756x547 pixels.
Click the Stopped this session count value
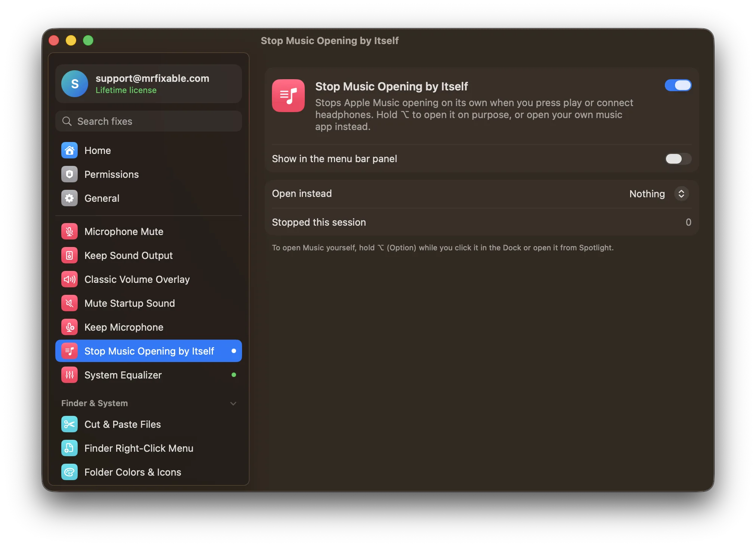pos(688,222)
